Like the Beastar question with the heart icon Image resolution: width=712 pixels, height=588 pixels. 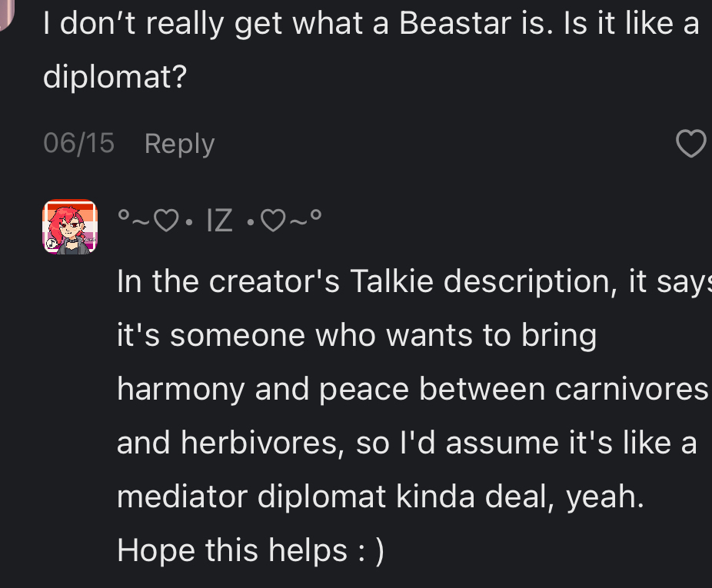tap(690, 144)
